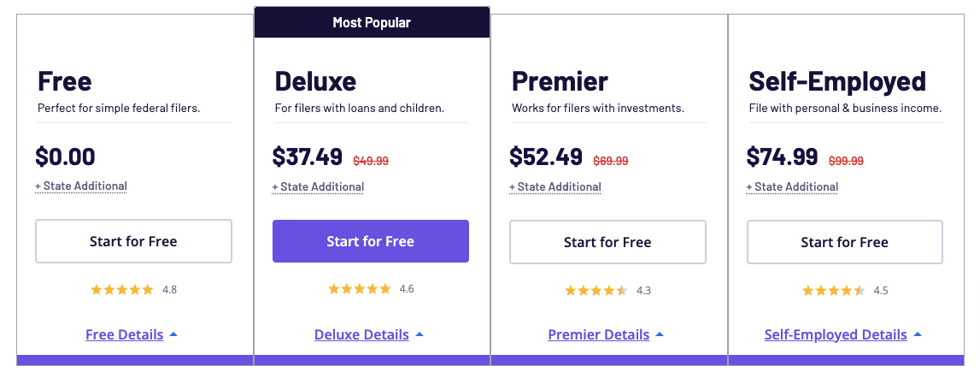
Task: Collapse the Free Details section
Action: point(125,335)
